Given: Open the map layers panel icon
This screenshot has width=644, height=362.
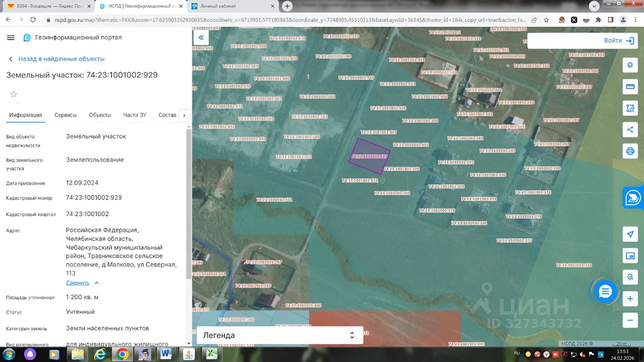Looking at the screenshot, I should click(629, 65).
